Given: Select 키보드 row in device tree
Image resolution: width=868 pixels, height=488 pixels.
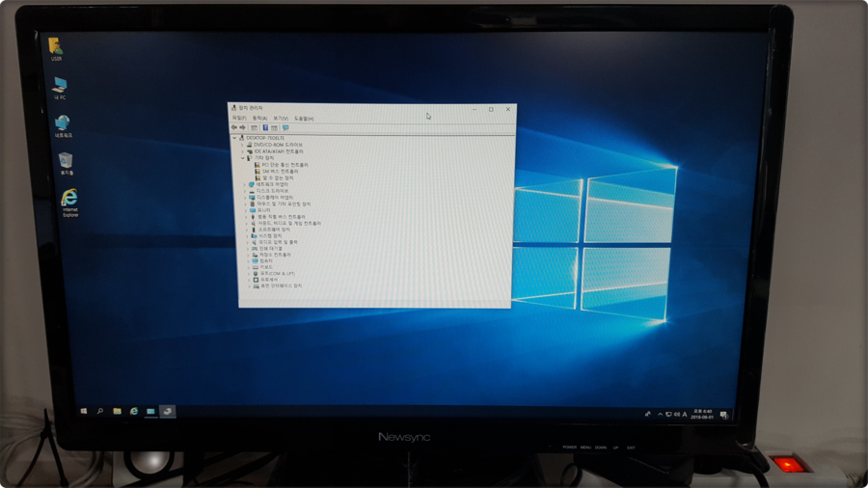Looking at the screenshot, I should pyautogui.click(x=262, y=267).
